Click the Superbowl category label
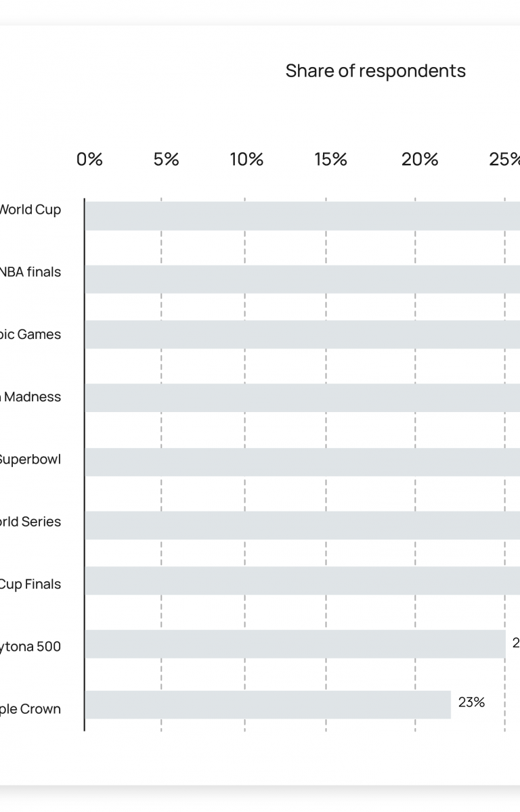Screen dimensions: 520x812 point(29,459)
